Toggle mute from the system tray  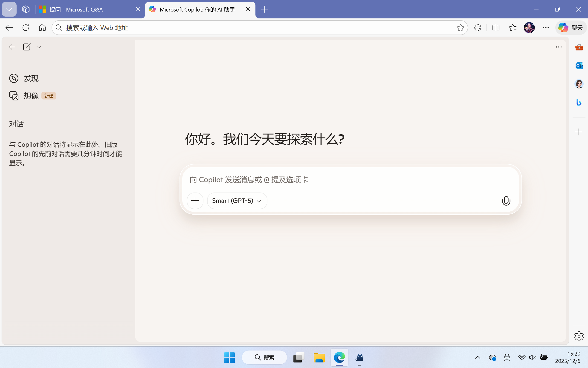532,358
